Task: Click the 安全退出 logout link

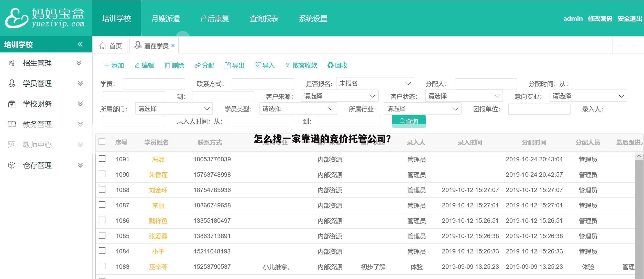Action: point(630,18)
